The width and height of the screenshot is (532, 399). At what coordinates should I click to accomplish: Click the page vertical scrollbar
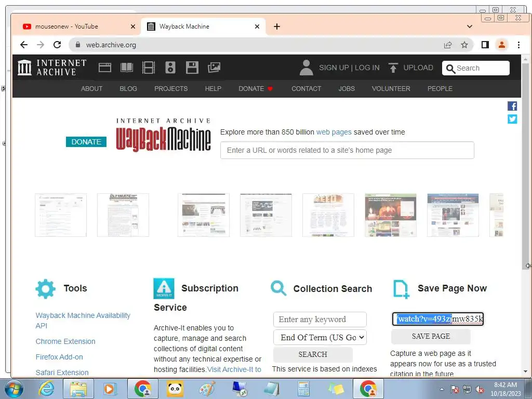coord(525,166)
